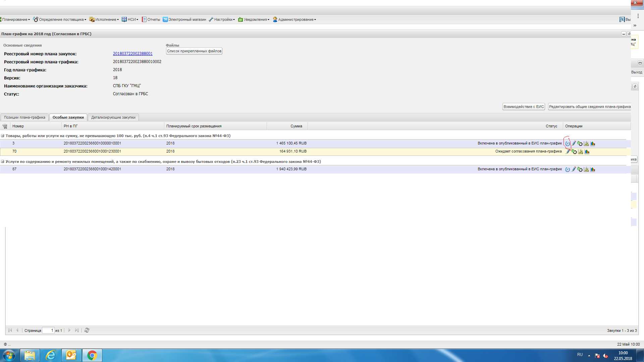Go to the first page in the pager
The height and width of the screenshot is (362, 644).
tap(10, 330)
